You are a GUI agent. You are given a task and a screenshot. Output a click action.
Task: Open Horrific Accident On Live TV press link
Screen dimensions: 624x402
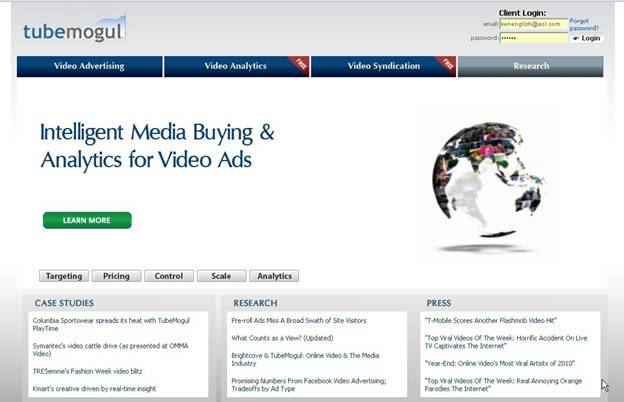[x=506, y=342]
